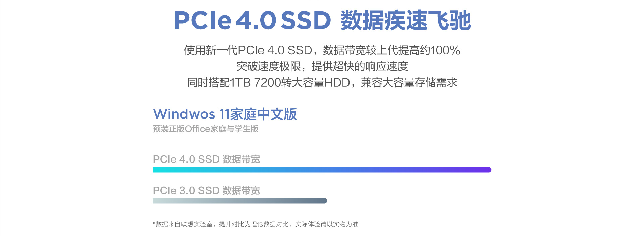Screen dimensions: 644x236
Task: Click the PCIe 3.0 SSD 数据带宽 label
Action: point(206,190)
